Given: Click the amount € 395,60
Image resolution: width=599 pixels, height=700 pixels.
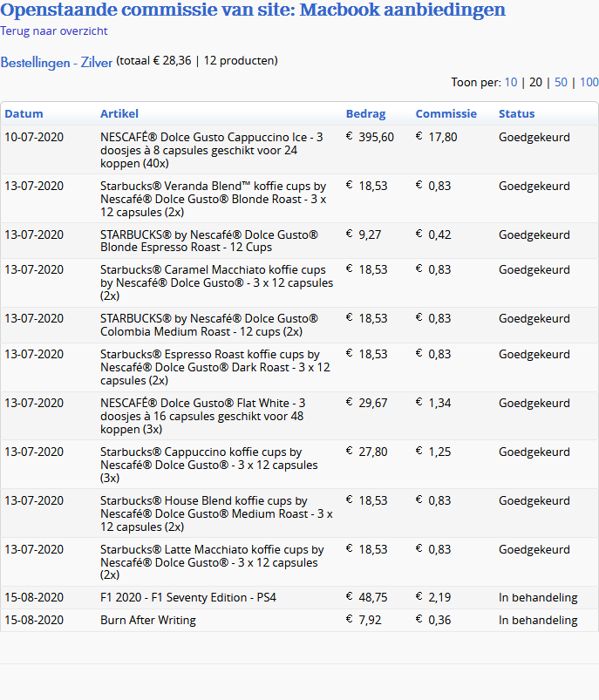Looking at the screenshot, I should coord(370,137).
